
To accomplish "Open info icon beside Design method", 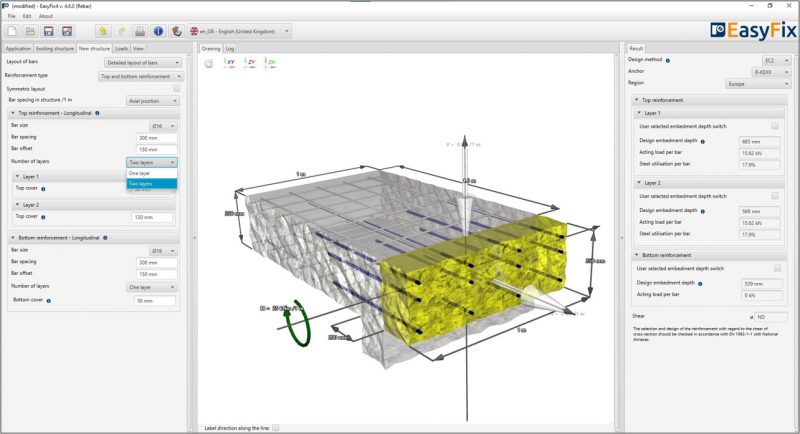I will click(668, 61).
